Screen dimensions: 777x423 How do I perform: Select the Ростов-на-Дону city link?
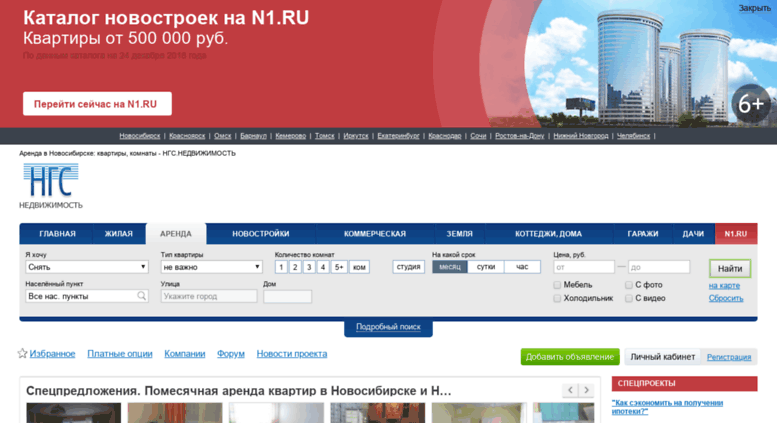pos(520,136)
